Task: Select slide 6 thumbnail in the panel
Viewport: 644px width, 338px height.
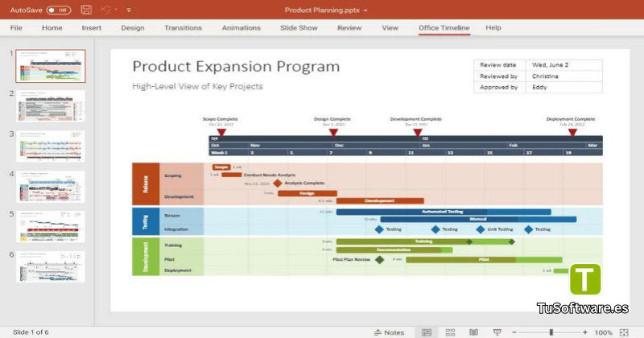Action: coord(51,267)
